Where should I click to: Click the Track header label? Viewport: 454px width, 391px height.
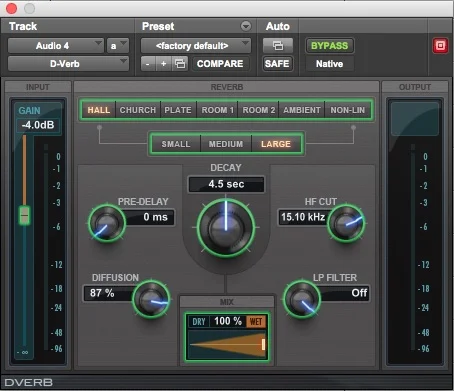[23, 26]
